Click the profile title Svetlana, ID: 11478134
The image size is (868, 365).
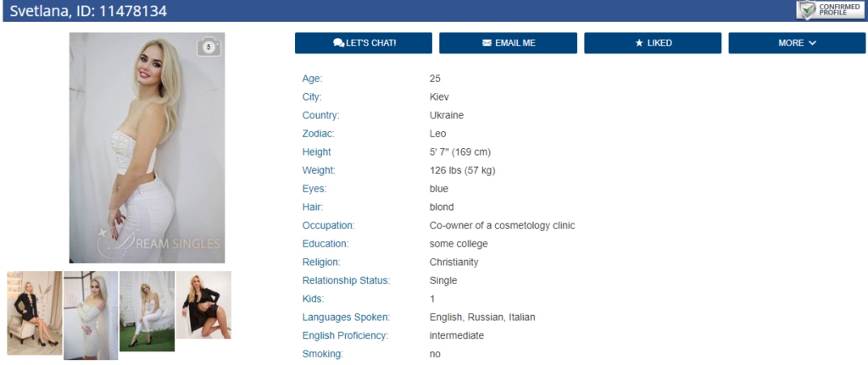coord(88,10)
